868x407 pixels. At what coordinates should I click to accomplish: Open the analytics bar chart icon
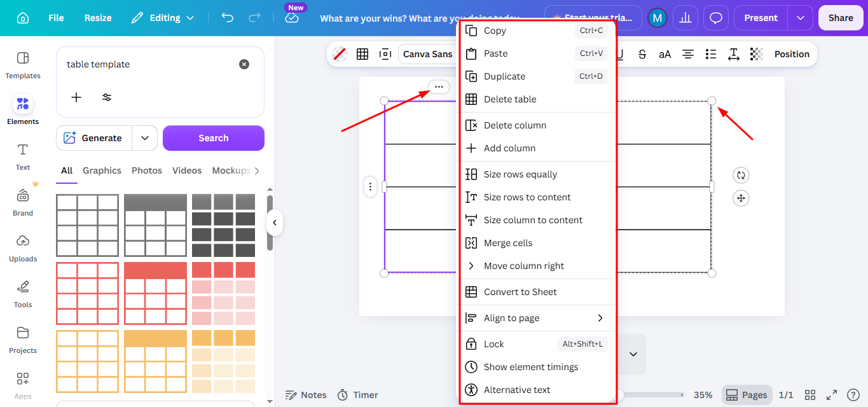click(685, 18)
